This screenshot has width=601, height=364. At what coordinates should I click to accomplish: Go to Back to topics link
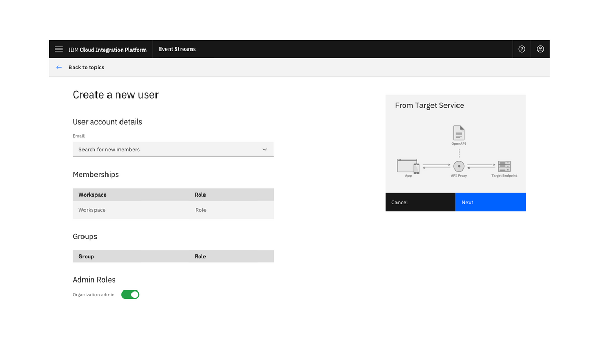[x=86, y=67]
